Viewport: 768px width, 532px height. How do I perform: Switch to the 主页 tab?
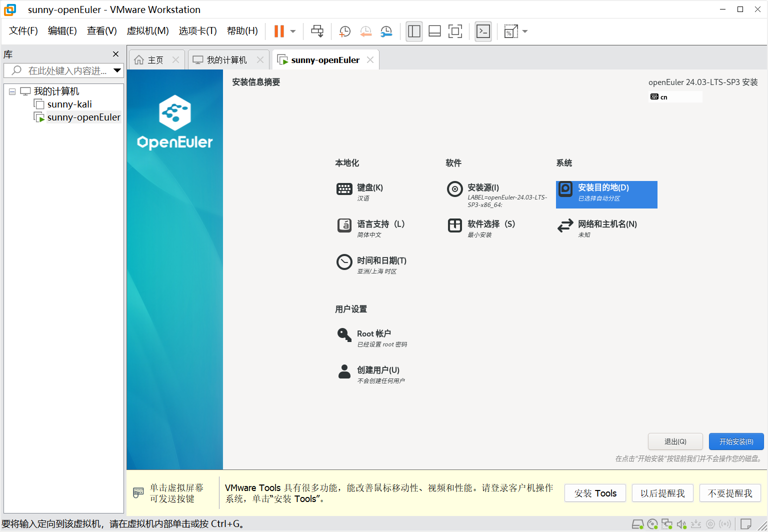tap(155, 60)
